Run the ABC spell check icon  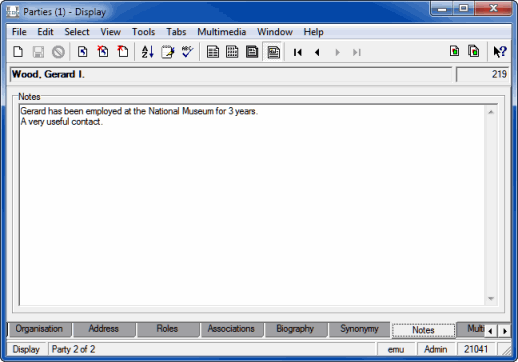coord(188,52)
